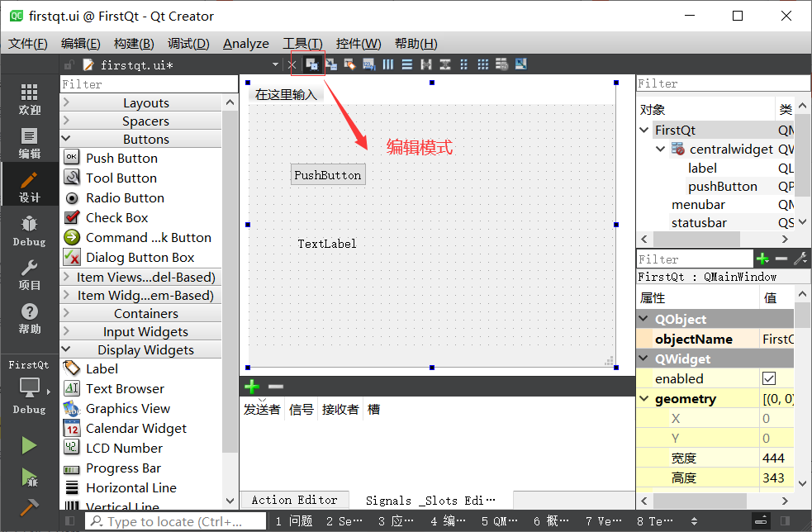
Task: Apply grid layout from toolbar
Action: pyautogui.click(x=482, y=64)
